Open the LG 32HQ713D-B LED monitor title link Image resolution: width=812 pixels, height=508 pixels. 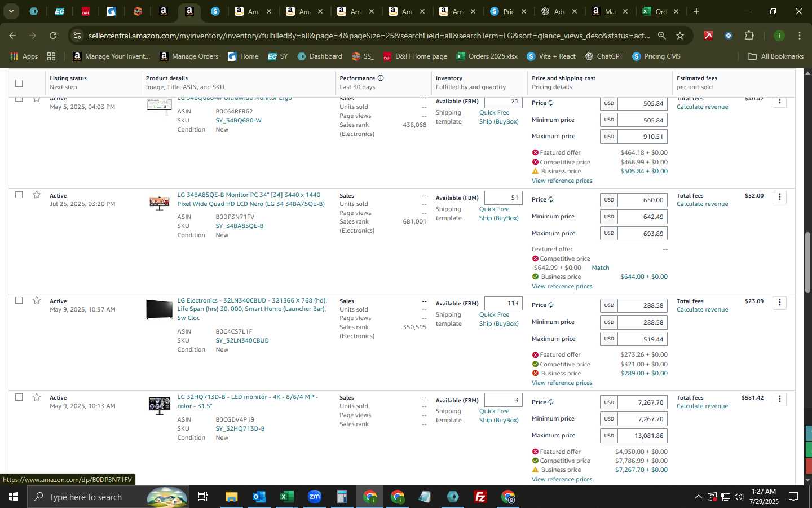[x=248, y=401]
